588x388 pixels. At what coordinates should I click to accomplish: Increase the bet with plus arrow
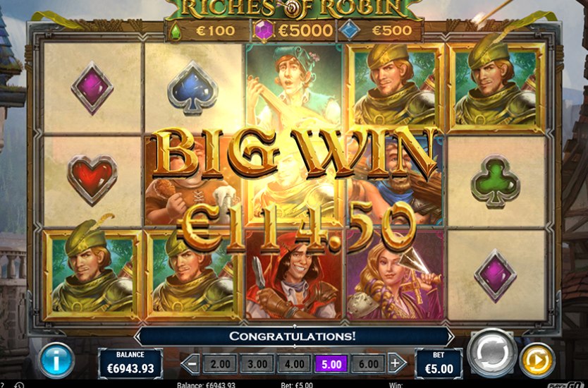[x=396, y=363]
